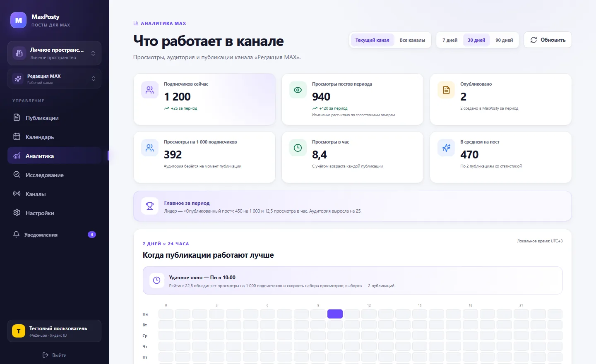
Task: Click the Аналитика chart icon in sidebar
Action: 17,156
